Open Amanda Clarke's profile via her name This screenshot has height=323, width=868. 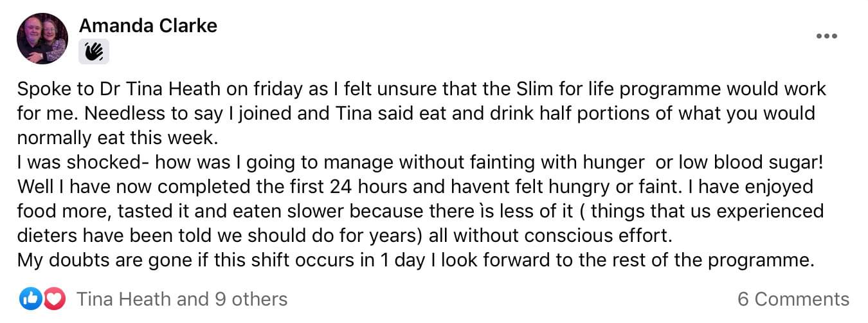(x=148, y=26)
